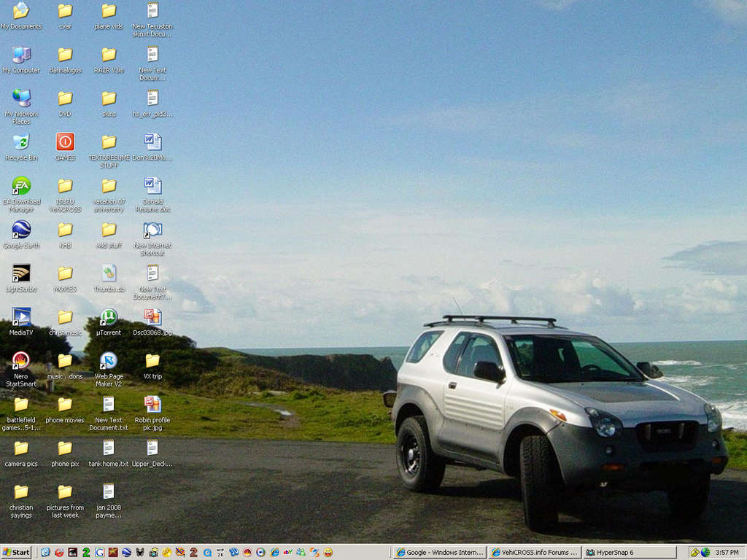The width and height of the screenshot is (747, 560).
Task: Click the Nero StartSmart icon
Action: tap(21, 369)
